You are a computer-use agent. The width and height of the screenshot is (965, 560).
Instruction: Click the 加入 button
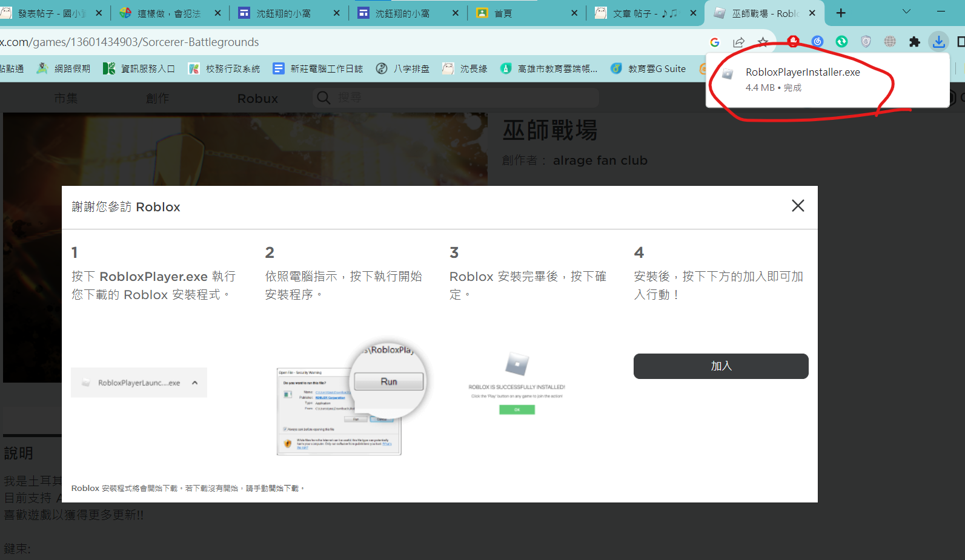[721, 366]
